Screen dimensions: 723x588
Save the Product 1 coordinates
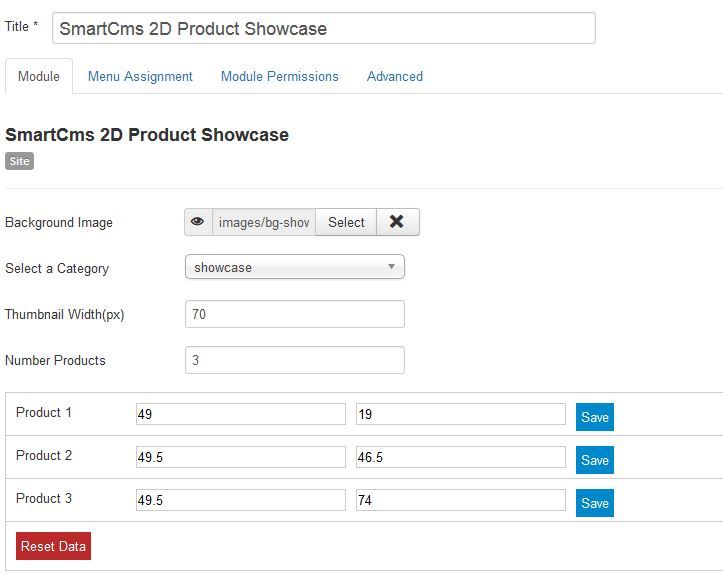(x=595, y=417)
